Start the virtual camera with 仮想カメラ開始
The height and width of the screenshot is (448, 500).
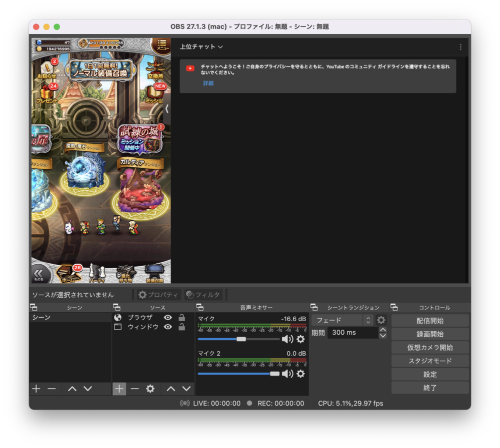click(430, 347)
